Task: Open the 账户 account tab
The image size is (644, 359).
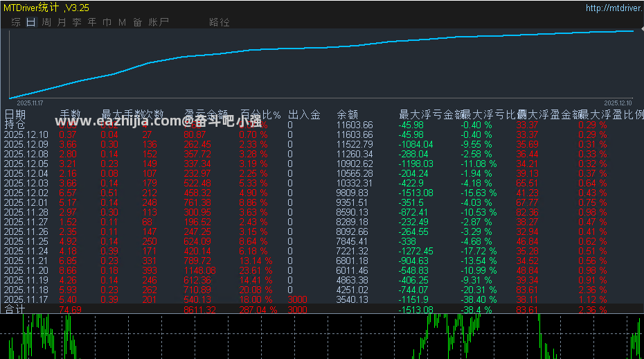Action: coord(159,22)
